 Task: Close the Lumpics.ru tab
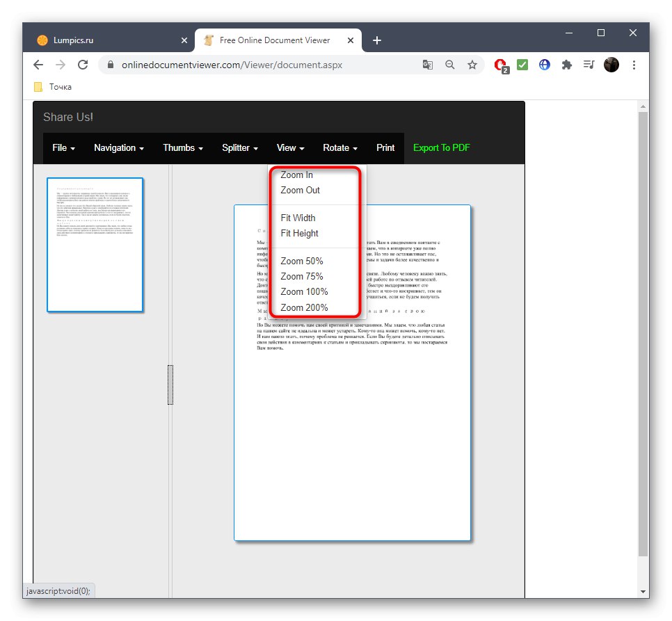point(184,40)
